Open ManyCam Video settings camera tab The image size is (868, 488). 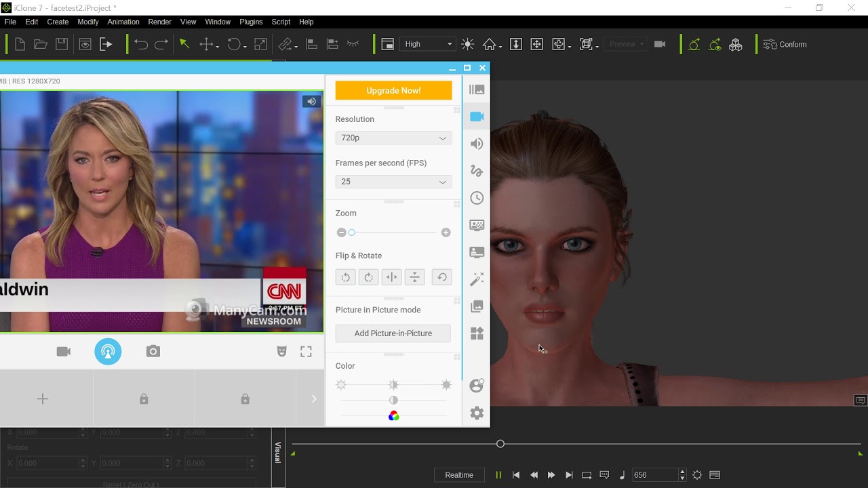(477, 117)
